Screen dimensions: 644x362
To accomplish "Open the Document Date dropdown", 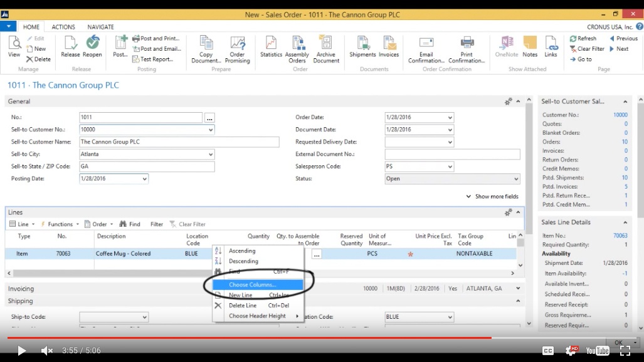I will tap(450, 130).
